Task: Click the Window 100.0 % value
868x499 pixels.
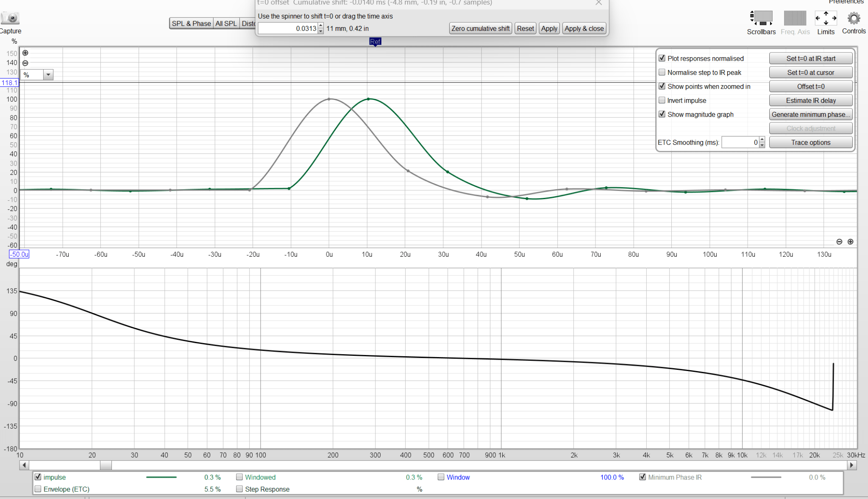Action: click(x=612, y=477)
